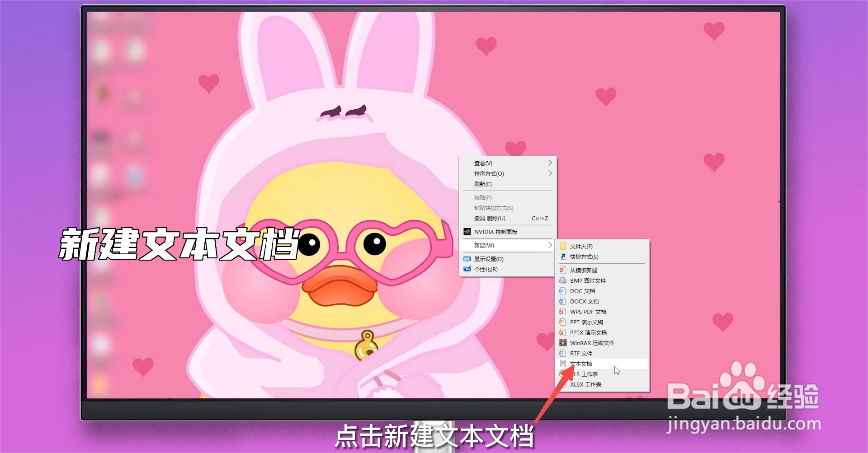Click the WPS PDF 文档 icon

point(563,312)
